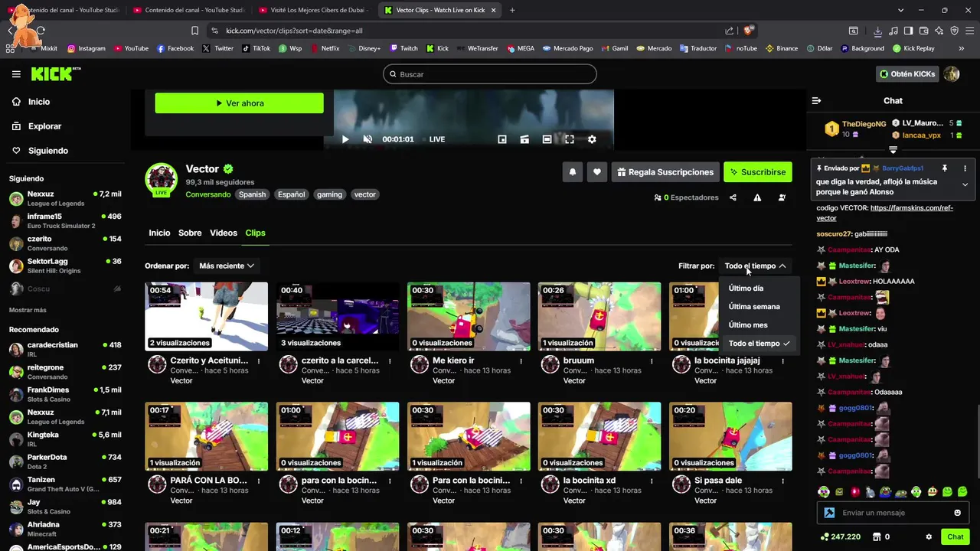Open a new browser tab

pos(512,11)
